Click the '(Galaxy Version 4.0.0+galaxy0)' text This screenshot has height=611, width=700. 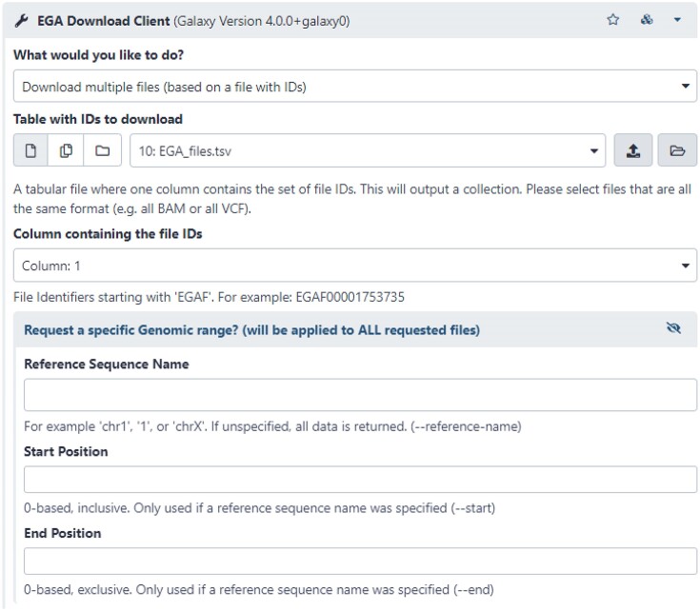tap(262, 21)
